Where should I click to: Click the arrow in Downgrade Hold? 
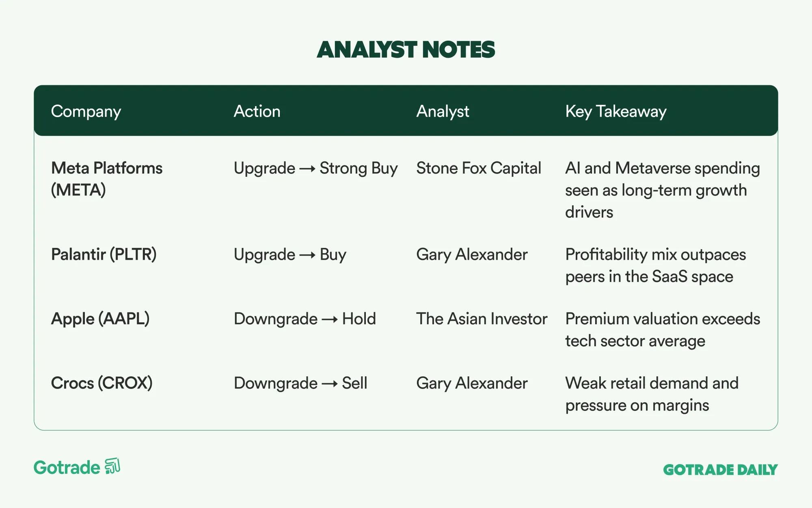coord(330,319)
